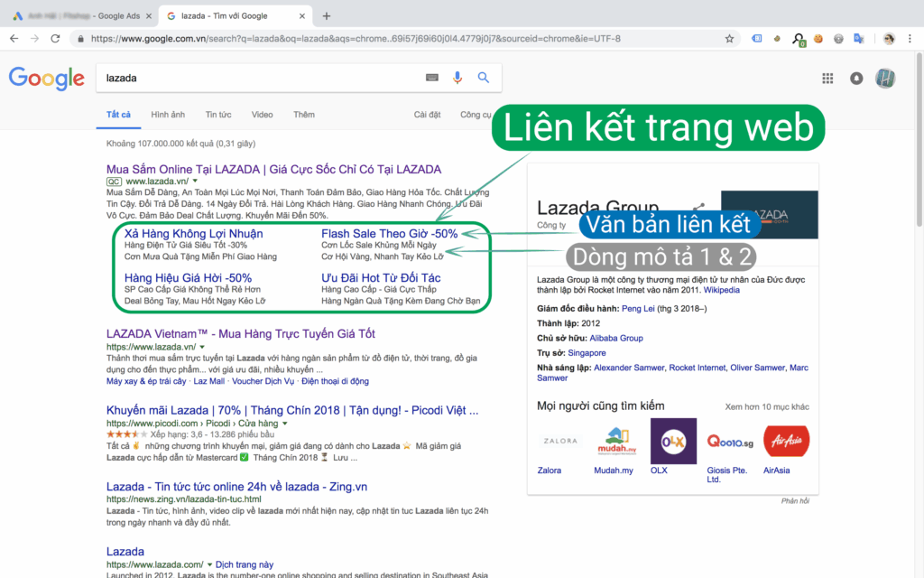Open Cài đặt settings menu
Image resolution: width=924 pixels, height=578 pixels.
coord(427,115)
